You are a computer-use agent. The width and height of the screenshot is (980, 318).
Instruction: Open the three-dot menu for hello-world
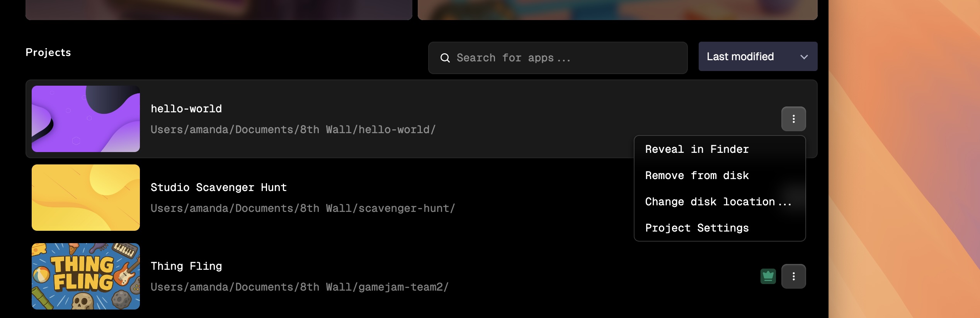point(793,119)
